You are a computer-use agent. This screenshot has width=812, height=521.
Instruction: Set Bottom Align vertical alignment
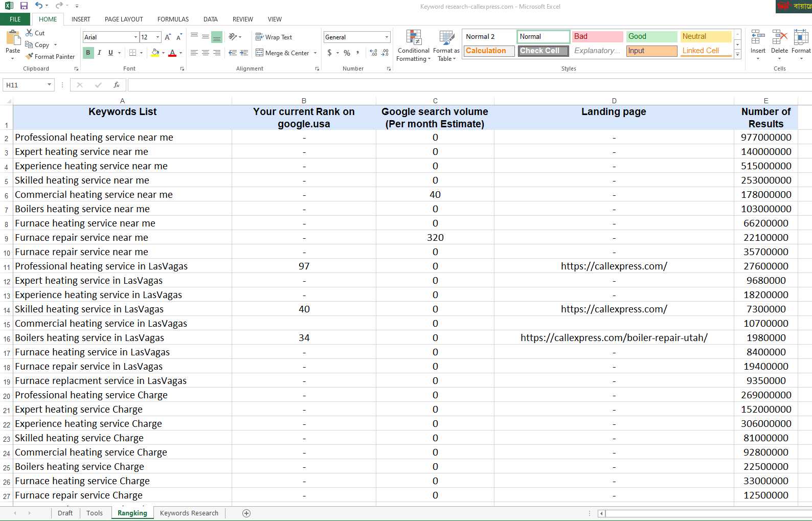click(x=217, y=37)
